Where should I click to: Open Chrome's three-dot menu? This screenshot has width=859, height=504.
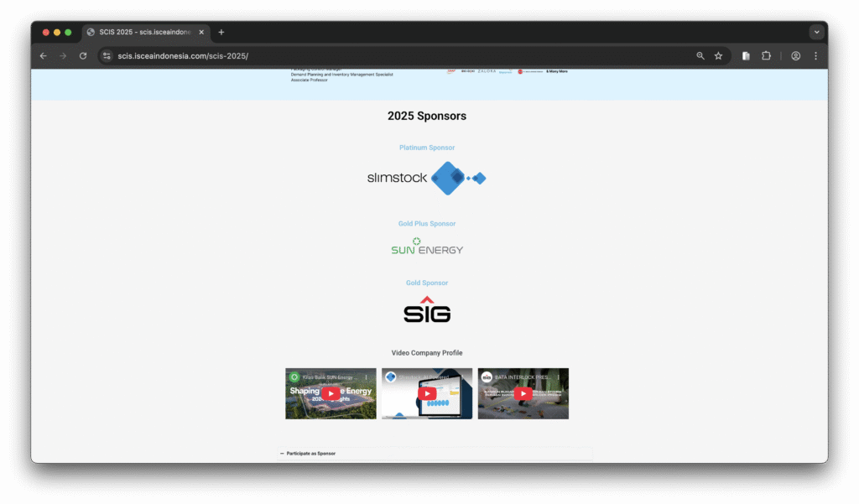coord(815,56)
